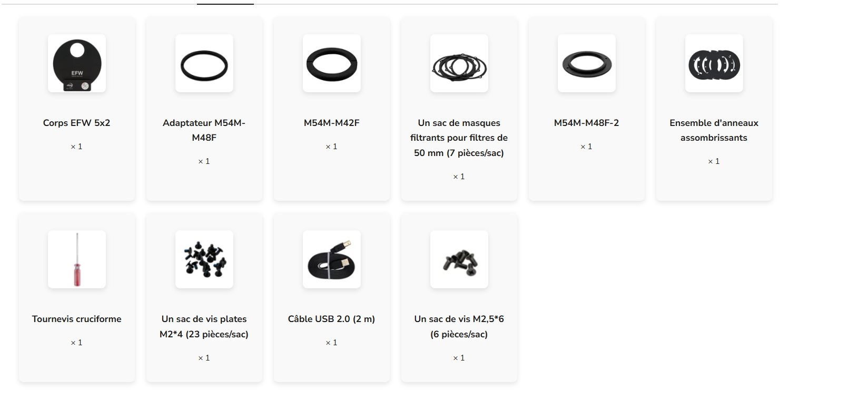This screenshot has height=399, width=868.
Task: Click the "M54M-M48F-2" item title
Action: pyautogui.click(x=587, y=123)
